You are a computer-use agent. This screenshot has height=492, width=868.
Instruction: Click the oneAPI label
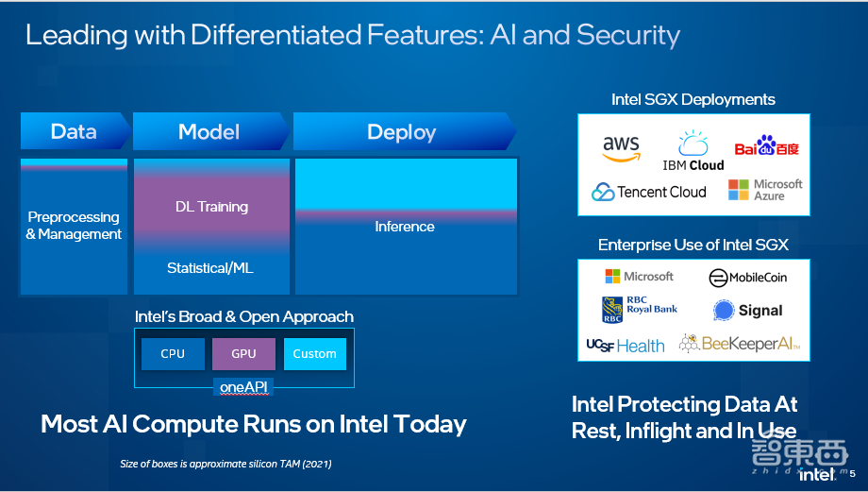[244, 388]
